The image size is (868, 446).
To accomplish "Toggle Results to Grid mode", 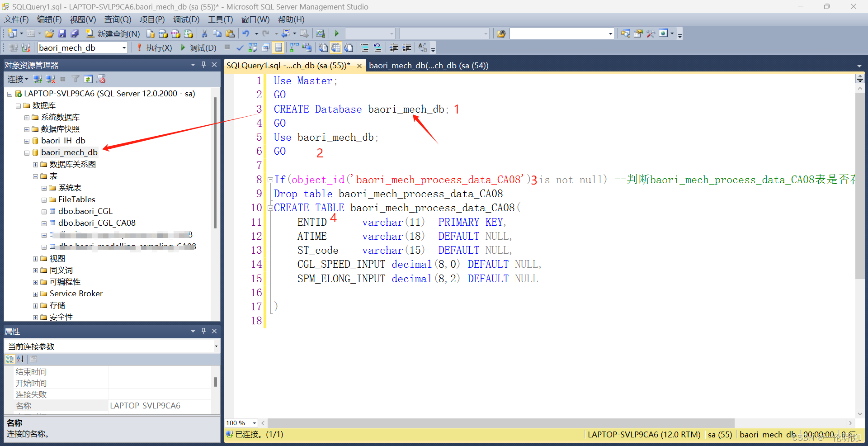I will (x=335, y=47).
